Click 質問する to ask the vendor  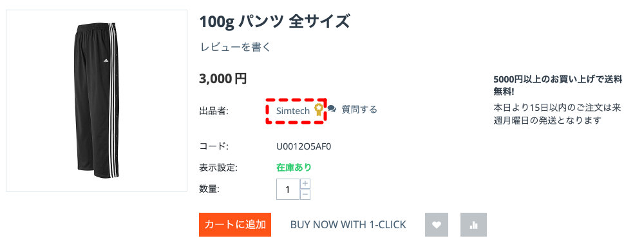click(359, 110)
